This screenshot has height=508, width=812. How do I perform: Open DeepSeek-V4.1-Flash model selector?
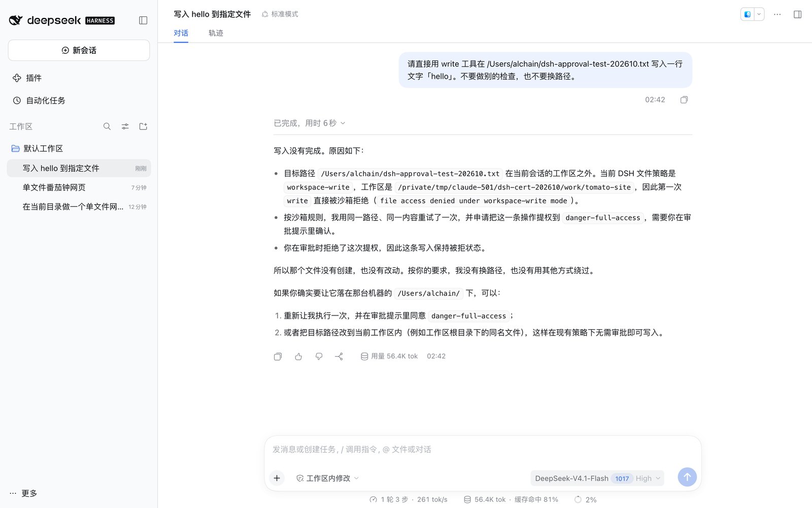coord(571,479)
